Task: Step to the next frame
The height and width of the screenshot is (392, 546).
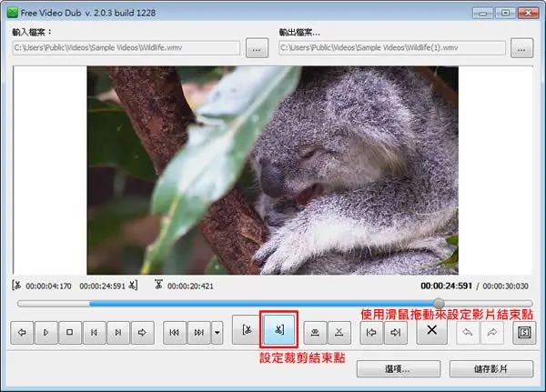Action: pos(118,333)
